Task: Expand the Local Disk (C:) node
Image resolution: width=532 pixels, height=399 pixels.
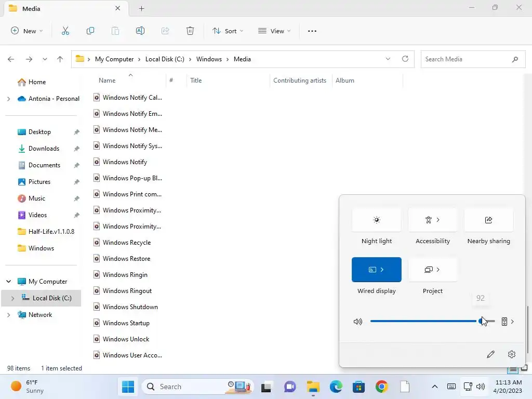Action: click(x=12, y=298)
